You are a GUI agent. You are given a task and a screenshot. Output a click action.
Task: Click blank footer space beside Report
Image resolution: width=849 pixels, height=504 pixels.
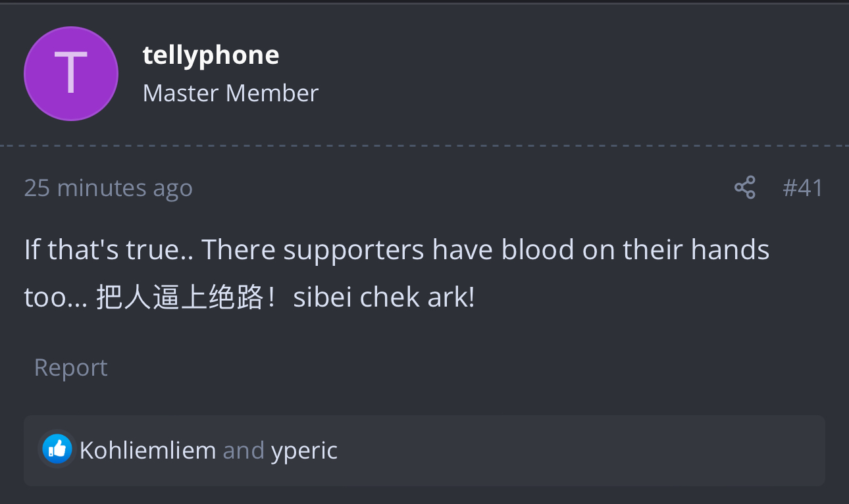461,367
